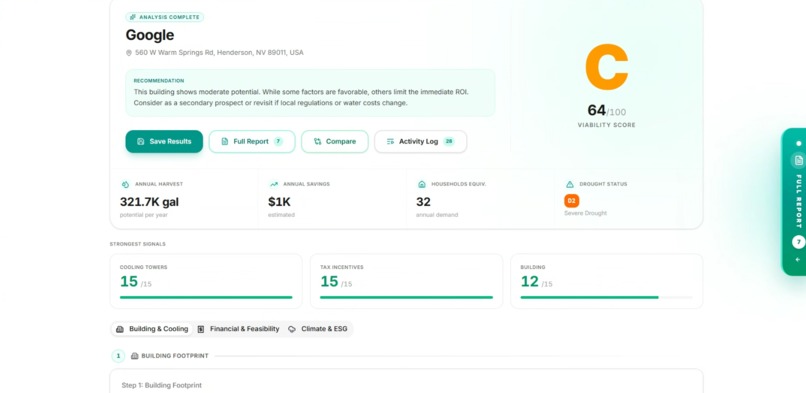Viewport: 806px width, 393px height.
Task: Click the 7 badge on Full Report button
Action: coord(278,141)
